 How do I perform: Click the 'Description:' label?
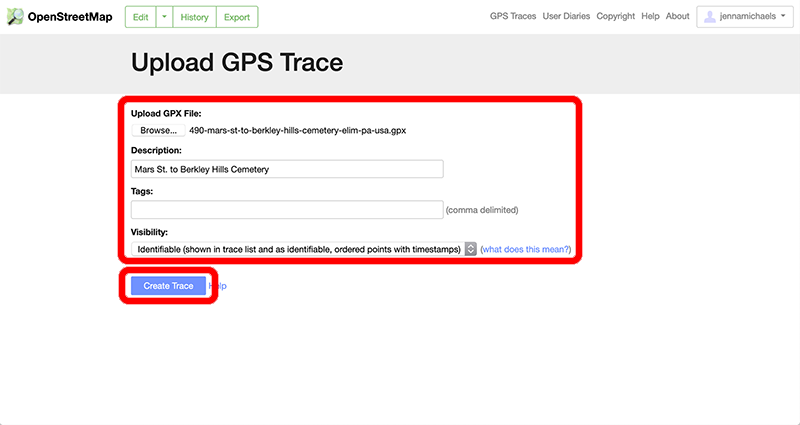point(156,151)
